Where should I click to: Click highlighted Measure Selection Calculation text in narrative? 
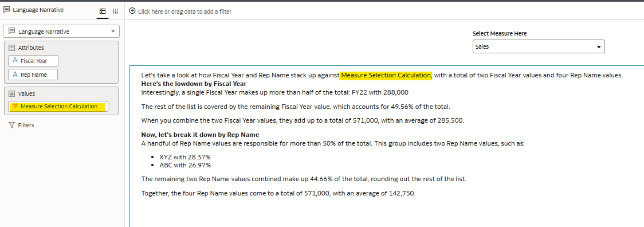(386, 75)
